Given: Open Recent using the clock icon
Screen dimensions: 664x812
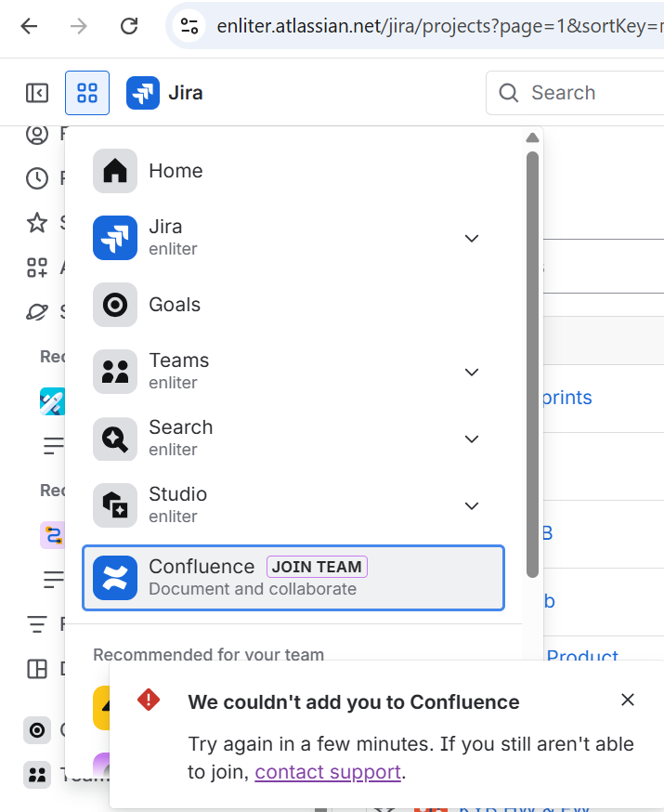Looking at the screenshot, I should (x=37, y=177).
